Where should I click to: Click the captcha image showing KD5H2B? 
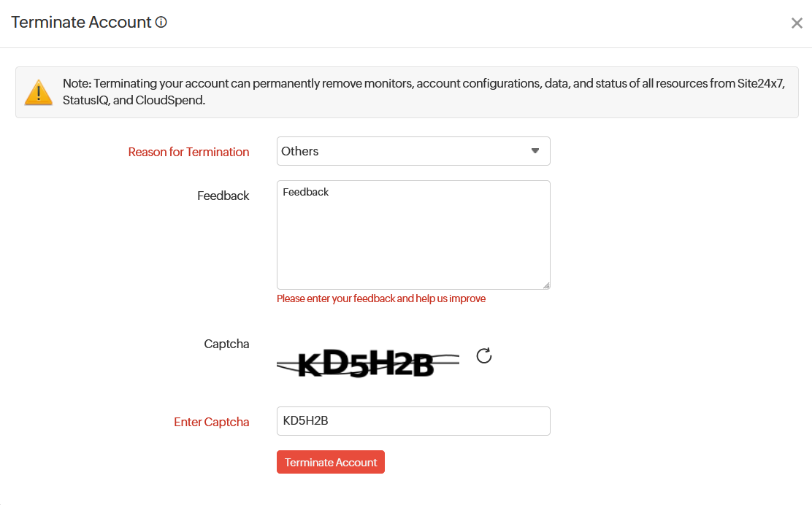(x=367, y=363)
